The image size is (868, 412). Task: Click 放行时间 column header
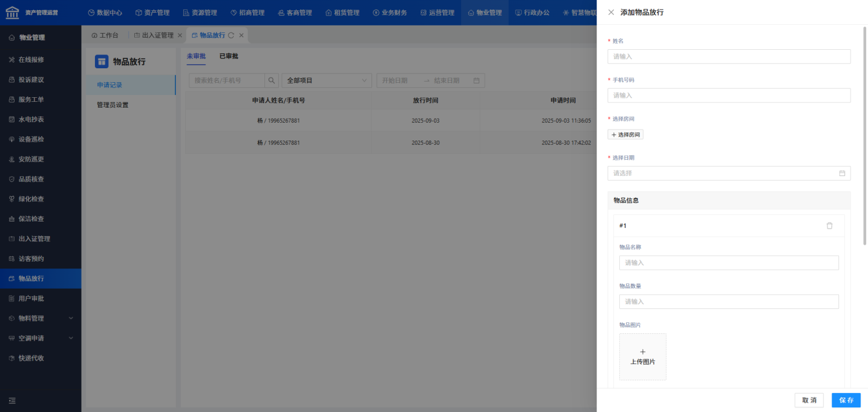[x=425, y=100]
